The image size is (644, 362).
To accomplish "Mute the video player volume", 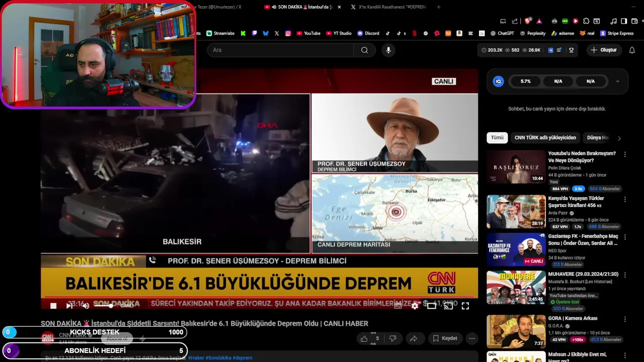I will coord(86,306).
